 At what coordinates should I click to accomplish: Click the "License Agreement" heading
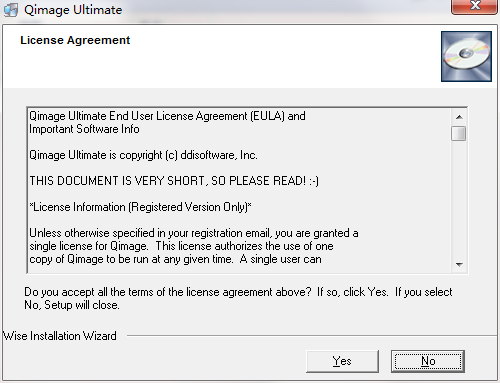(x=75, y=40)
